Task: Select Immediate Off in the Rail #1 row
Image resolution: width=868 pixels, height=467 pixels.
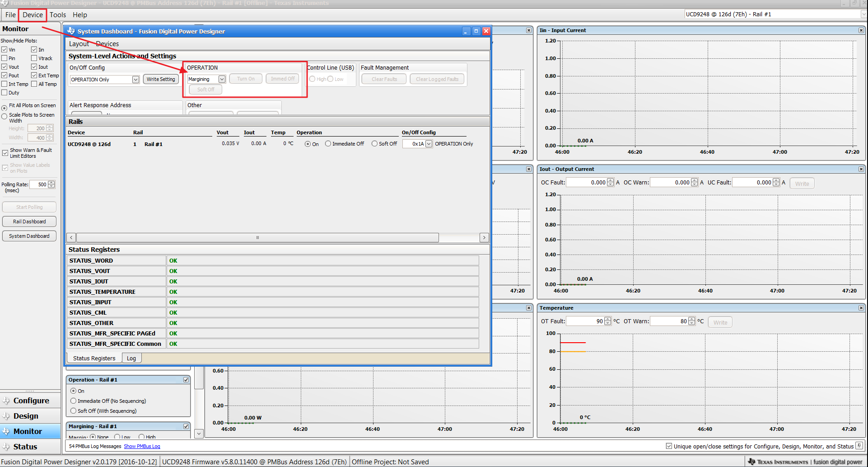Action: click(328, 144)
